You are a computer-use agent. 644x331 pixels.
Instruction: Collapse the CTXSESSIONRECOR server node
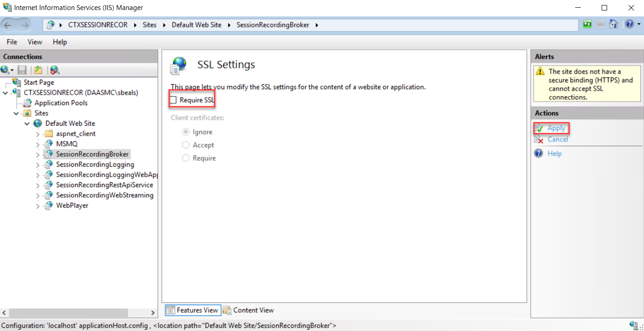[5, 92]
